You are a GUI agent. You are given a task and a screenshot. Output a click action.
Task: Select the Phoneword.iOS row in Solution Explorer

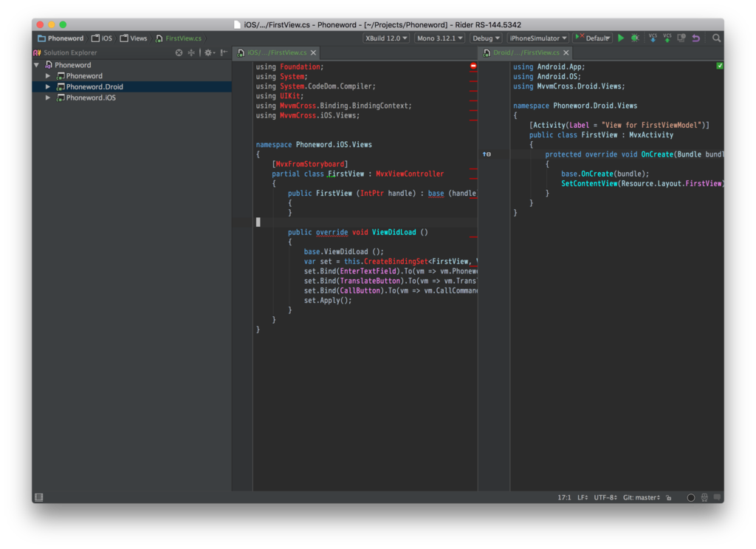(131, 98)
